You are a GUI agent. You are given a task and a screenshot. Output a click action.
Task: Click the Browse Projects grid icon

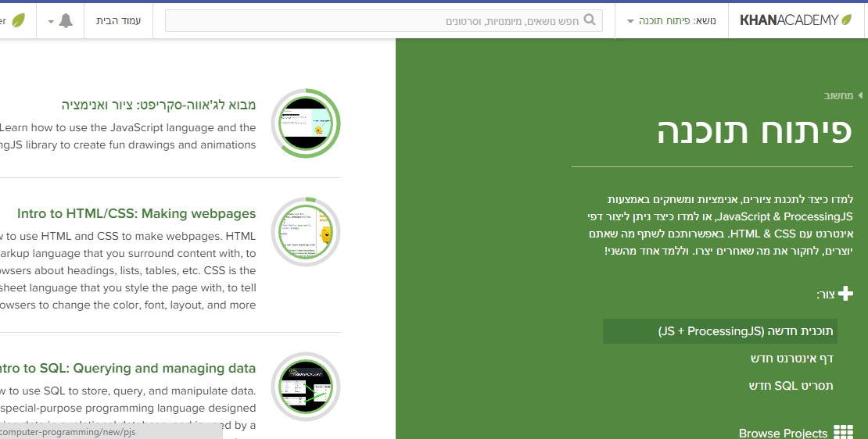(843, 433)
